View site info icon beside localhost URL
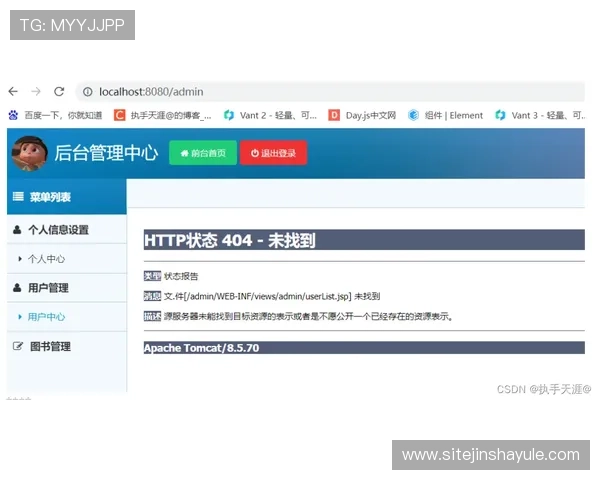The width and height of the screenshot is (600, 480). click(x=88, y=92)
